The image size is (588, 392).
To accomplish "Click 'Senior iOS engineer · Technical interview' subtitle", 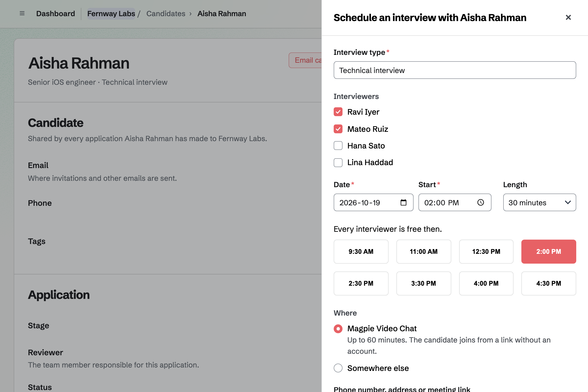I will pyautogui.click(x=98, y=82).
